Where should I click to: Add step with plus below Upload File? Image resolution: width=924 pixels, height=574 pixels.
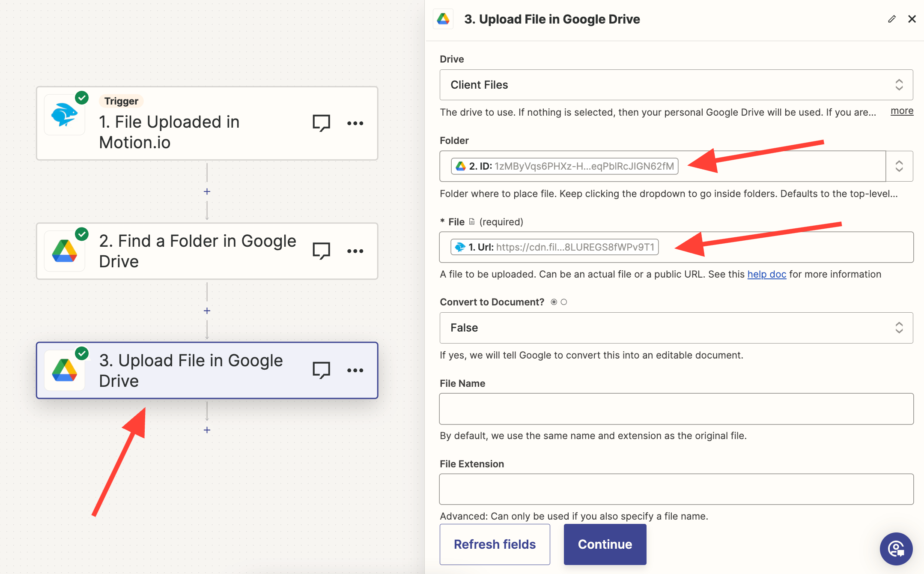click(207, 430)
